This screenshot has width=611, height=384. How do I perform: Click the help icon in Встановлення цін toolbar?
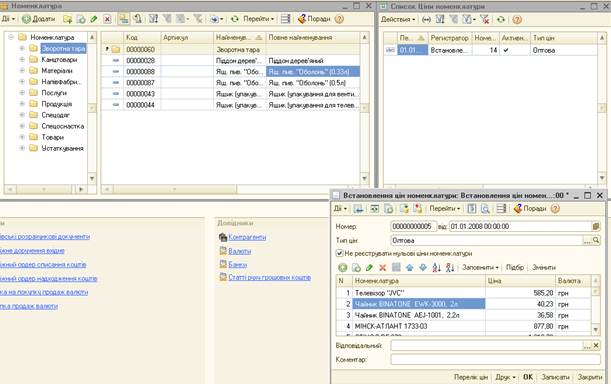click(555, 209)
